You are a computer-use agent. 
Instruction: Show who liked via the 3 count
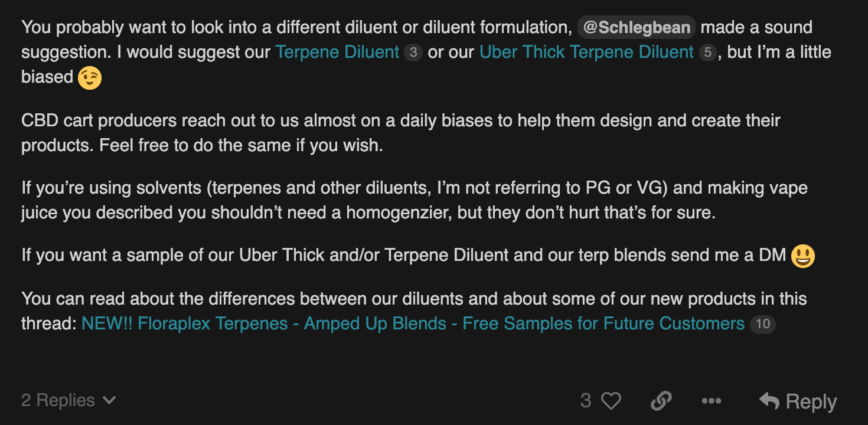click(x=586, y=401)
